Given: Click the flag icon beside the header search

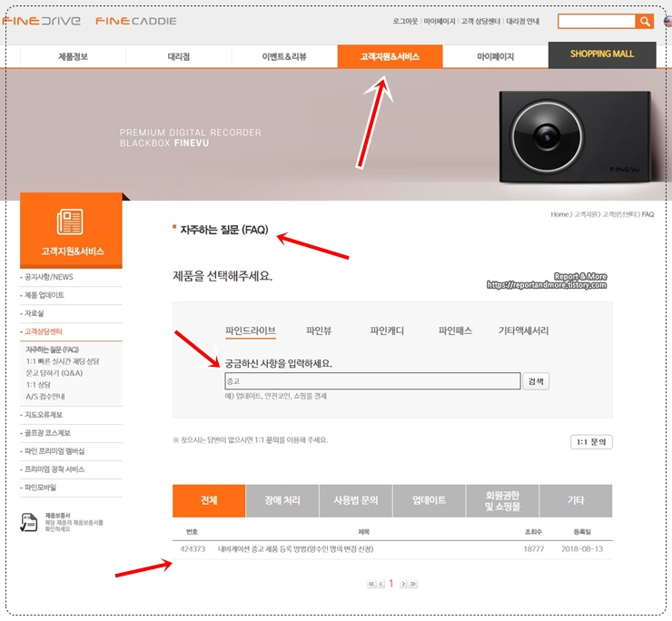Looking at the screenshot, I should [x=667, y=21].
